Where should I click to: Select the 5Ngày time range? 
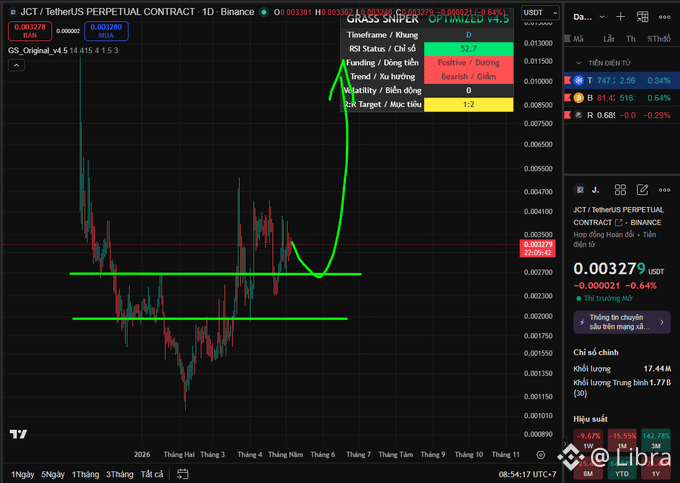pos(53,474)
